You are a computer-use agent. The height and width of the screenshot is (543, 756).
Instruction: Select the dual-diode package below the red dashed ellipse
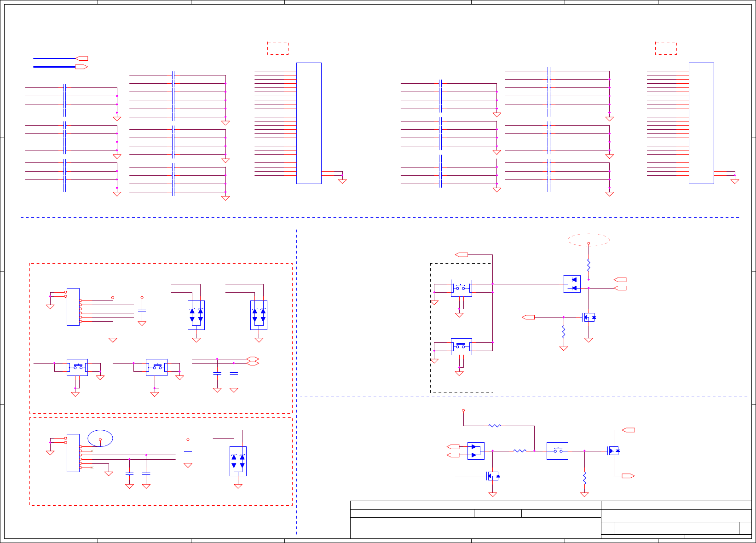pos(572,284)
